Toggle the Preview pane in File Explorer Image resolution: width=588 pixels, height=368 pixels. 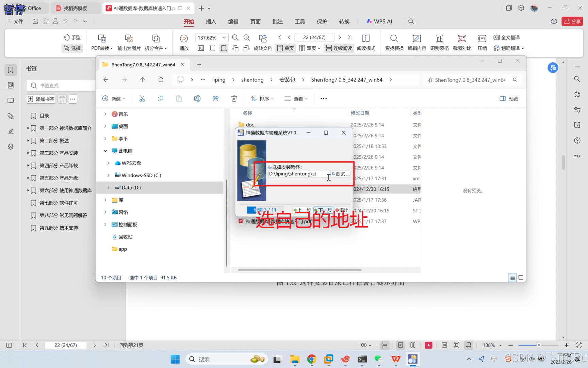pyautogui.click(x=509, y=98)
